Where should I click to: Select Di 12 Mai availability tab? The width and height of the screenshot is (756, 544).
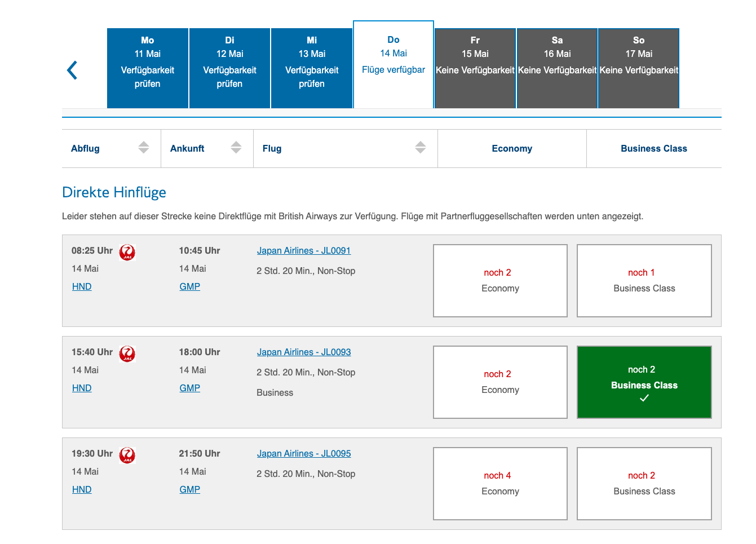[x=229, y=68]
